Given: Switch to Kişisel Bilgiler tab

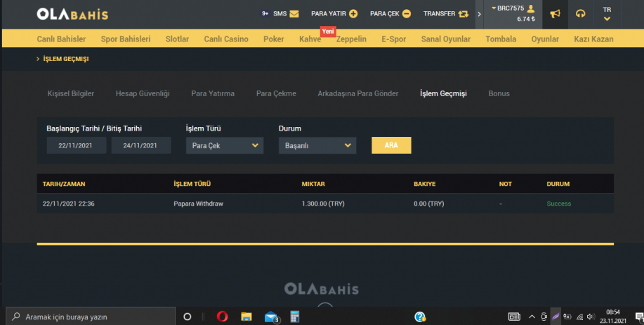Looking at the screenshot, I should (71, 93).
